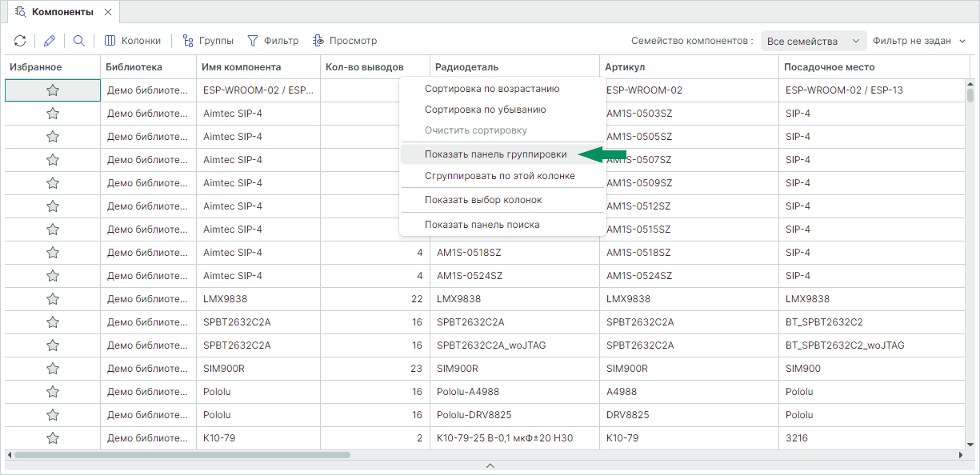This screenshot has height=475, width=980.
Task: Choose Показать панель поиска menu item
Action: coord(502,225)
